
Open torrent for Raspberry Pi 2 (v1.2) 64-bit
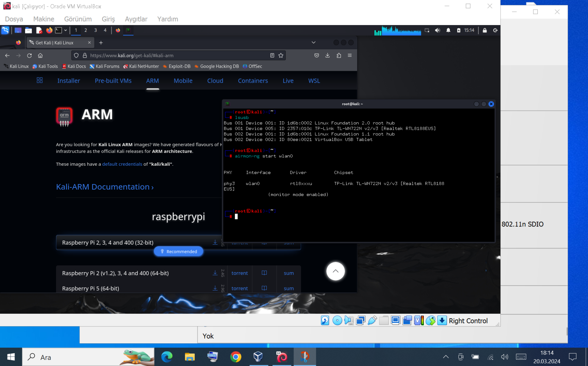pos(240,273)
